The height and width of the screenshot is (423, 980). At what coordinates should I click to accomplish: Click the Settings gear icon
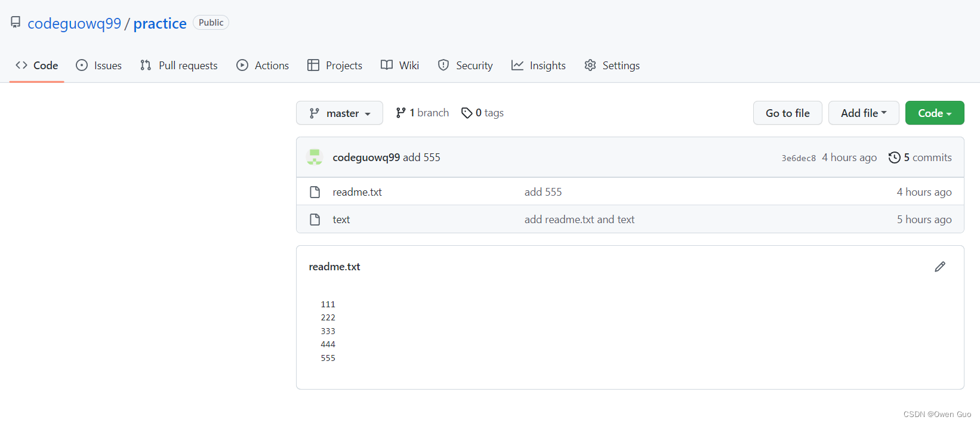pos(590,65)
